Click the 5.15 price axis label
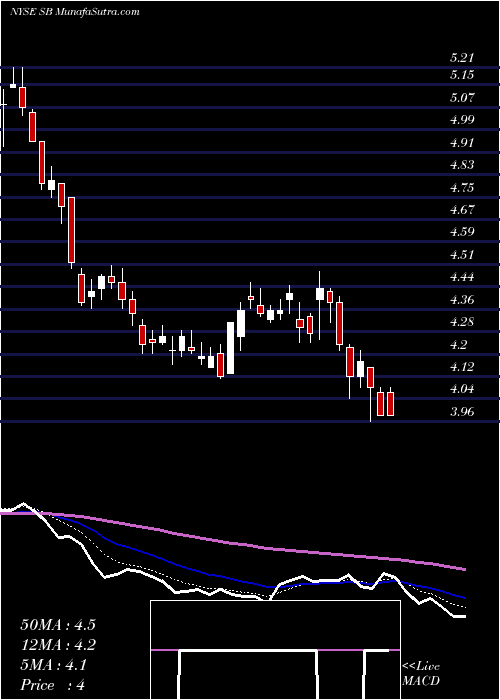Viewport: 500px width, 700px height. (462, 75)
